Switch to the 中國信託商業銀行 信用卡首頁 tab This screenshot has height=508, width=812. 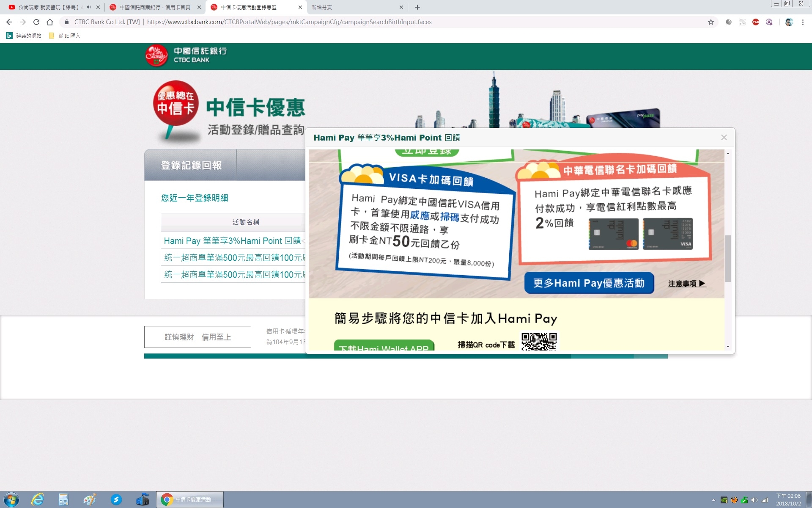pyautogui.click(x=155, y=7)
